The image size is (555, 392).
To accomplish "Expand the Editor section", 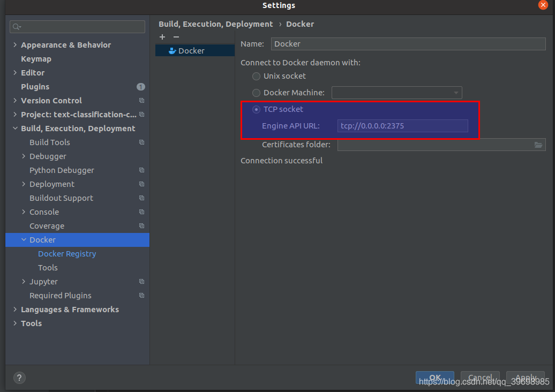I will 15,72.
